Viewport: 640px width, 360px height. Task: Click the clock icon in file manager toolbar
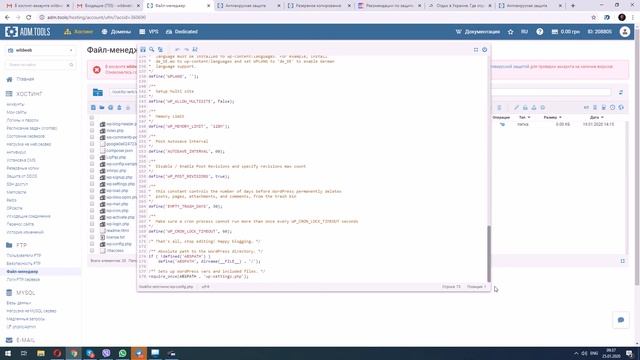[612, 108]
